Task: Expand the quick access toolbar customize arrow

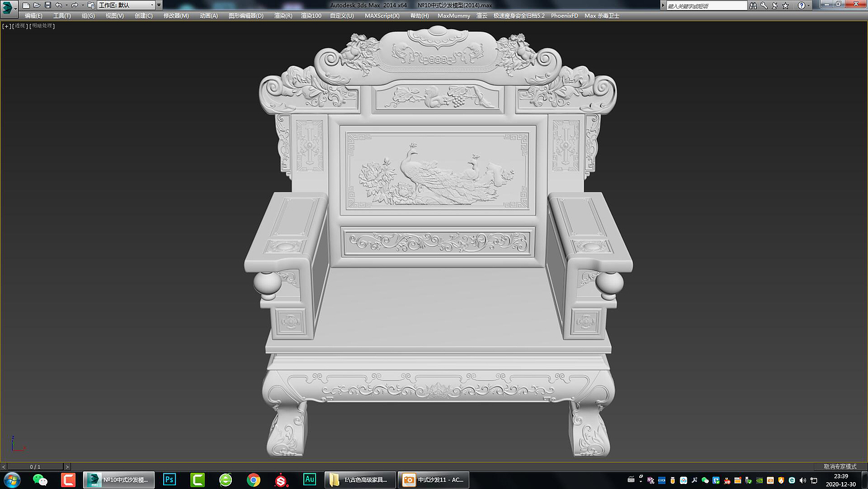Action: tap(159, 5)
